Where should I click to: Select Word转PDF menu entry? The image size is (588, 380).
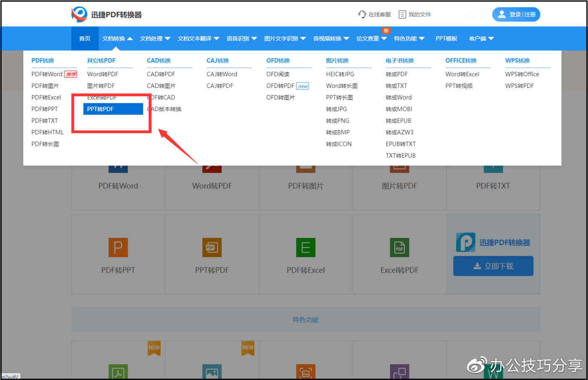102,74
